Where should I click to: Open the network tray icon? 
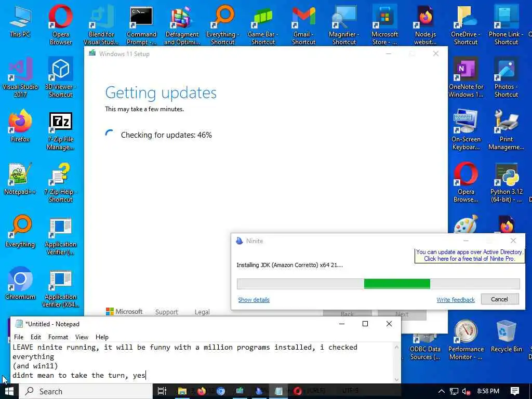point(454,391)
